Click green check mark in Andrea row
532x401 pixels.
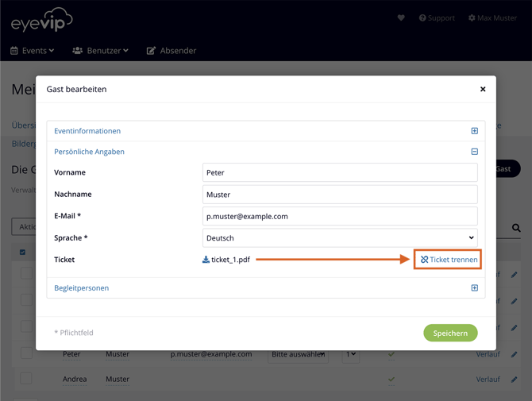tap(391, 380)
